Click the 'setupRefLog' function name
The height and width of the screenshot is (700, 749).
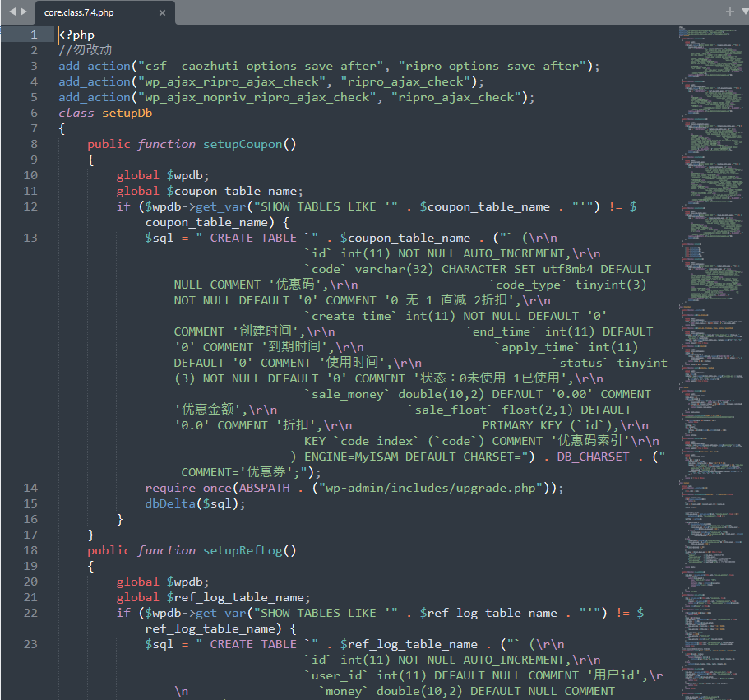coord(243,550)
